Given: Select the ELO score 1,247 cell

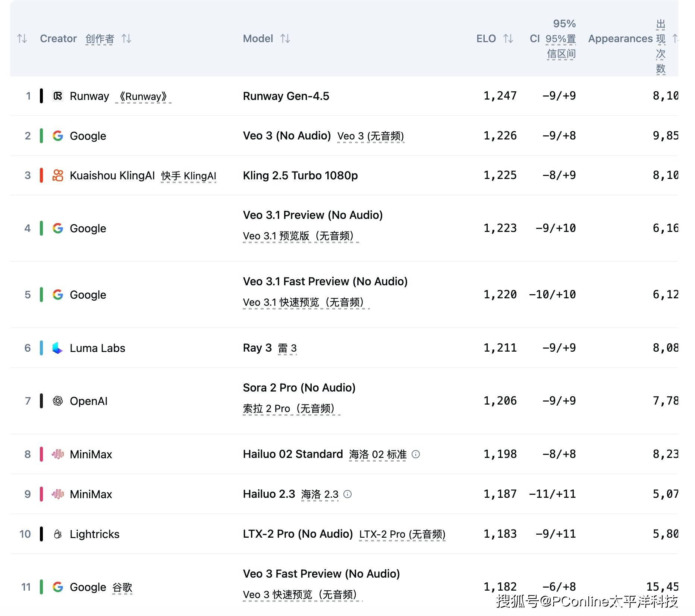Looking at the screenshot, I should (500, 96).
